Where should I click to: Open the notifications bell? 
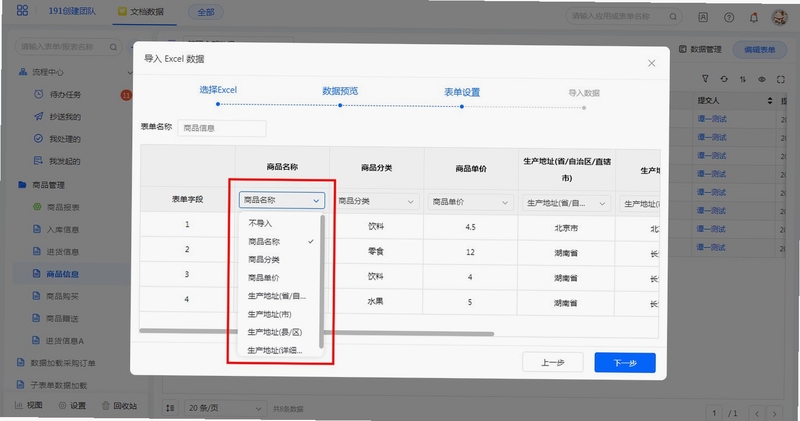(x=754, y=17)
